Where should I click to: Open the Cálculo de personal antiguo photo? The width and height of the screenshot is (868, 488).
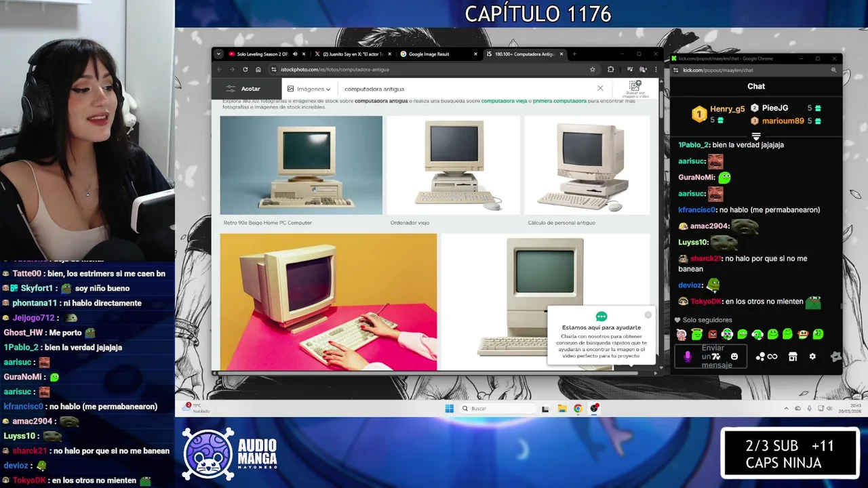(587, 165)
